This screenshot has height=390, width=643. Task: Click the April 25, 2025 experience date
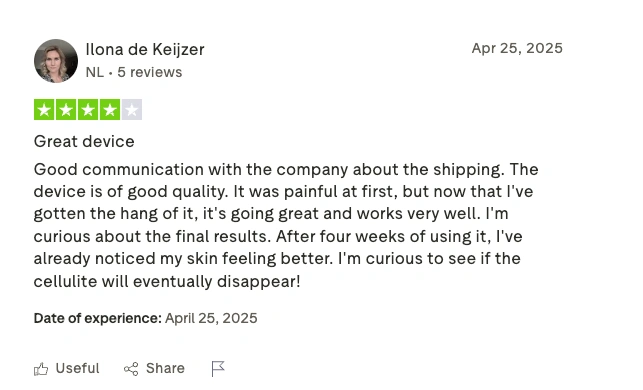coord(211,318)
